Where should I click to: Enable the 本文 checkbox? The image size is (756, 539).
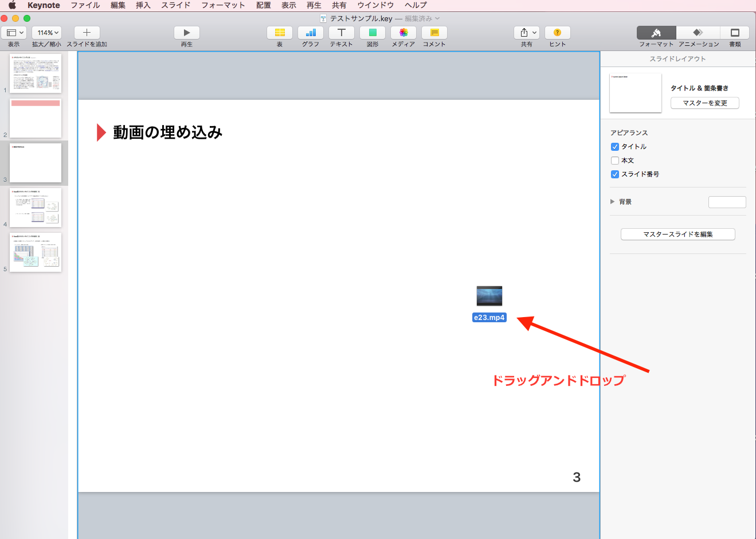point(615,161)
